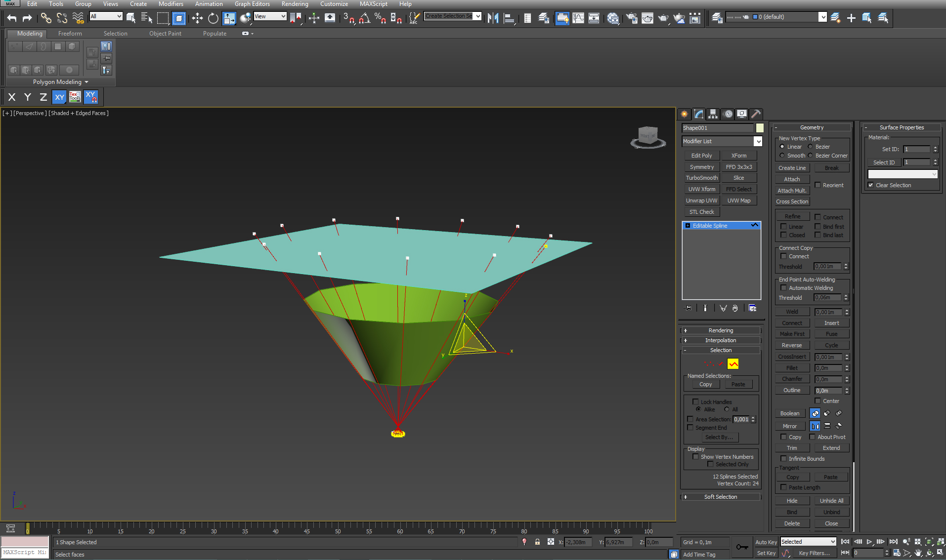Select the Select and Move tool
The width and height of the screenshot is (946, 560).
[x=197, y=18]
